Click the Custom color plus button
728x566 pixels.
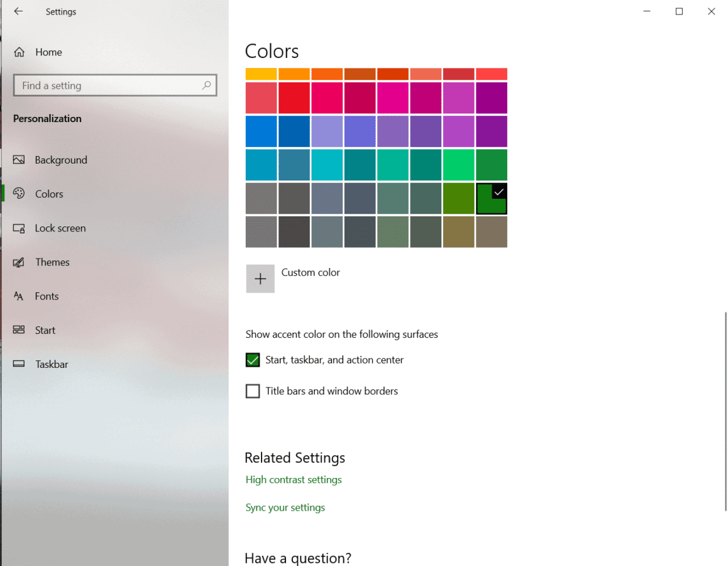(260, 278)
